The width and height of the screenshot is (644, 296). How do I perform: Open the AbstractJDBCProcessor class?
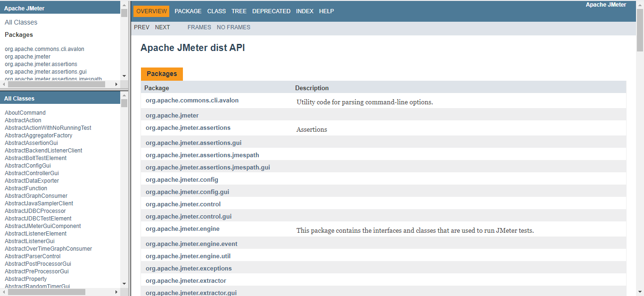[35, 211]
